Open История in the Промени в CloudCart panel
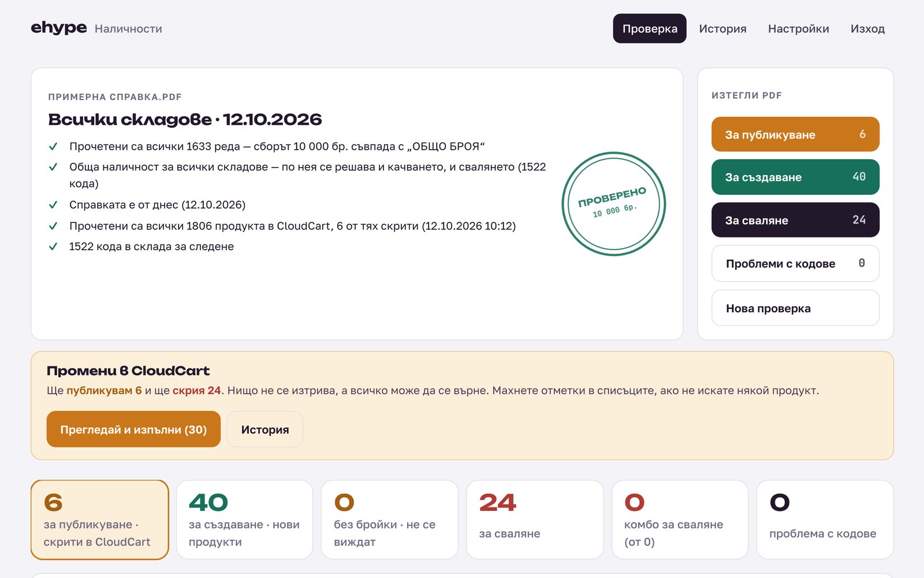Image resolution: width=924 pixels, height=578 pixels. [x=265, y=429]
